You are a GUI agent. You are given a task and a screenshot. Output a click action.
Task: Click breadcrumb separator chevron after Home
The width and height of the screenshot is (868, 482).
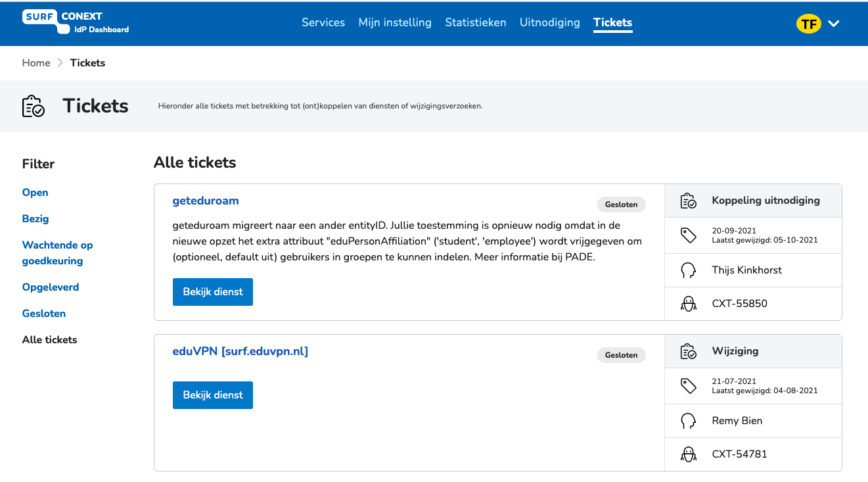(x=60, y=63)
